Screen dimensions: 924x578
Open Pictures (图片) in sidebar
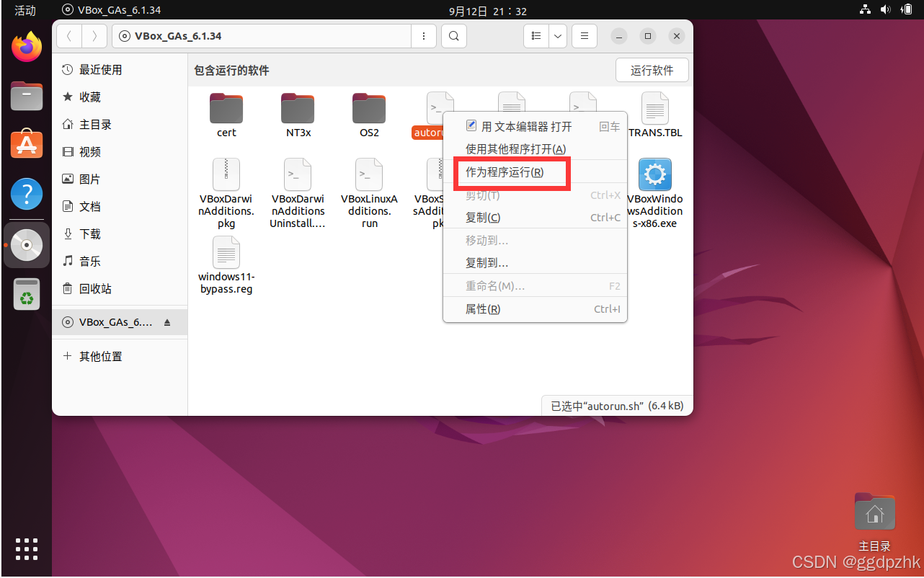(120, 179)
